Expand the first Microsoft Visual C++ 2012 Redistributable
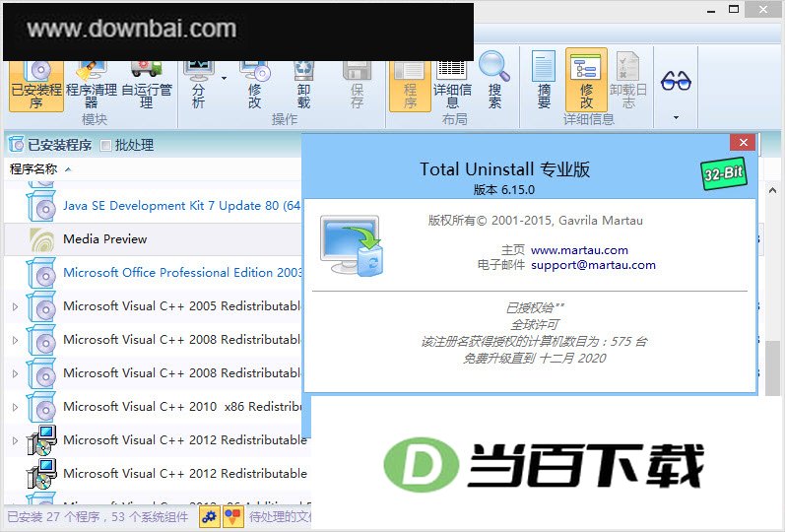Viewport: 785px width, 532px height. click(15, 440)
